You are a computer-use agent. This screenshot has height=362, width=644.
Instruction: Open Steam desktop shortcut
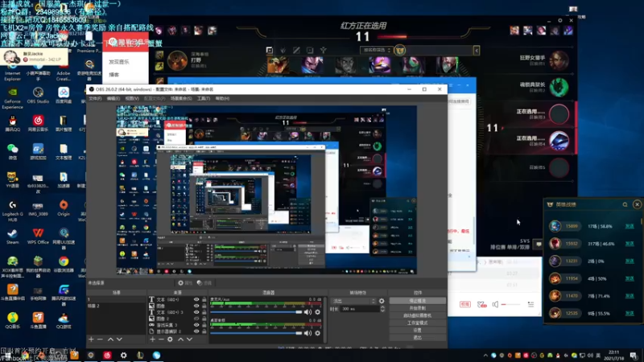tap(12, 237)
